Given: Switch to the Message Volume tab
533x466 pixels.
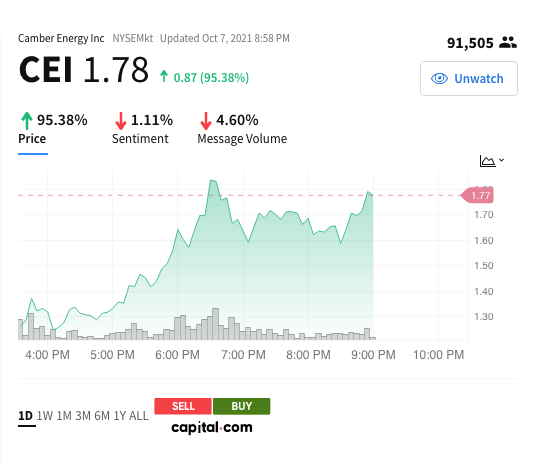Looking at the screenshot, I should pos(242,139).
